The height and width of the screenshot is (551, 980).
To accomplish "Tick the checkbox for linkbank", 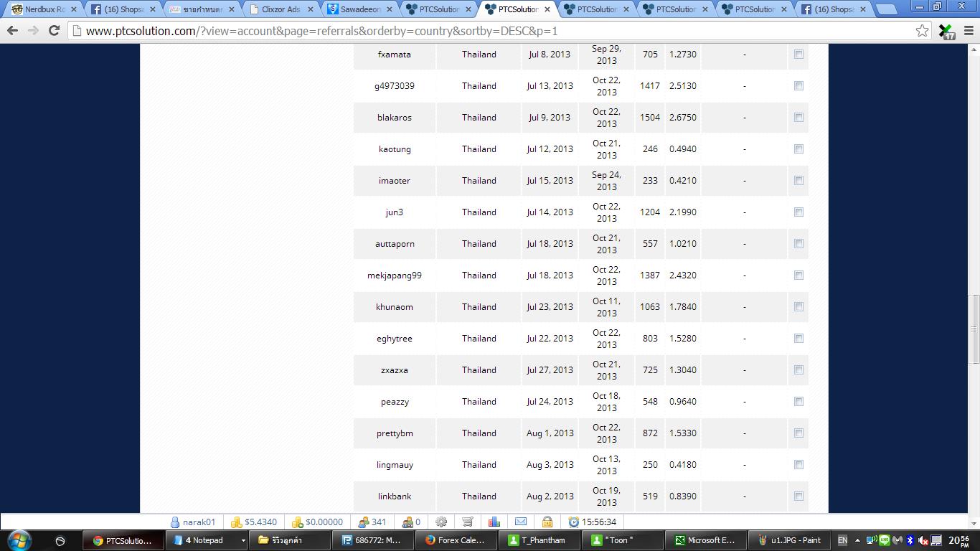I will tap(798, 496).
